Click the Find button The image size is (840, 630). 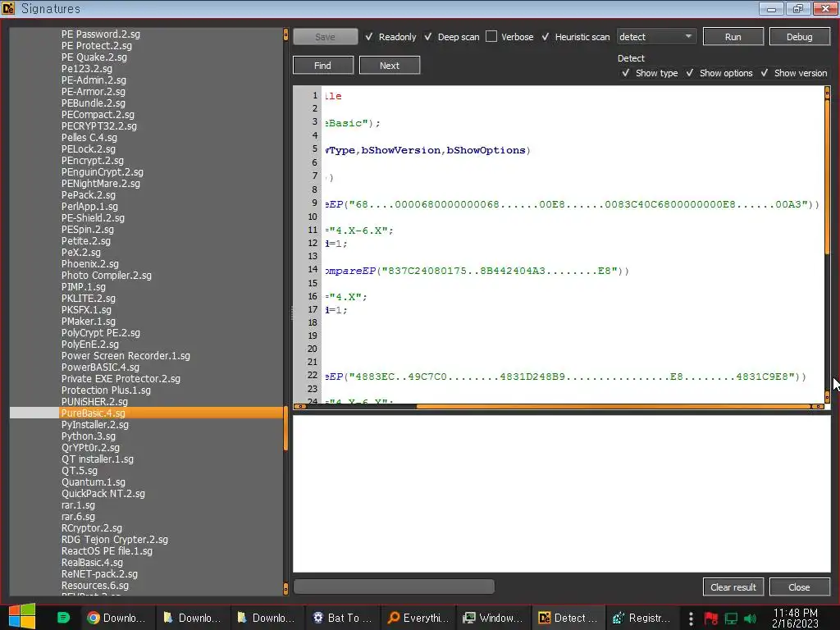tap(322, 66)
